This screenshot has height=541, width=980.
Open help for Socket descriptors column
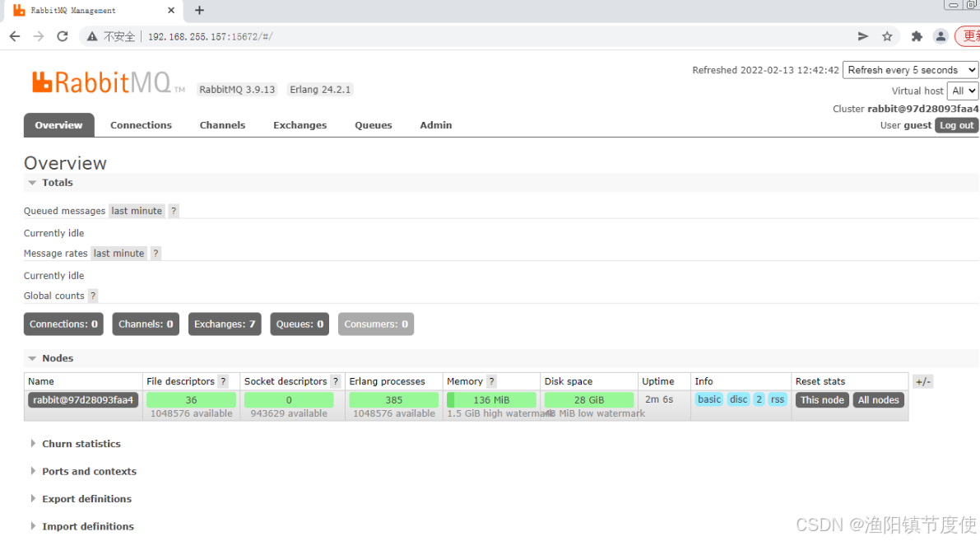point(336,381)
